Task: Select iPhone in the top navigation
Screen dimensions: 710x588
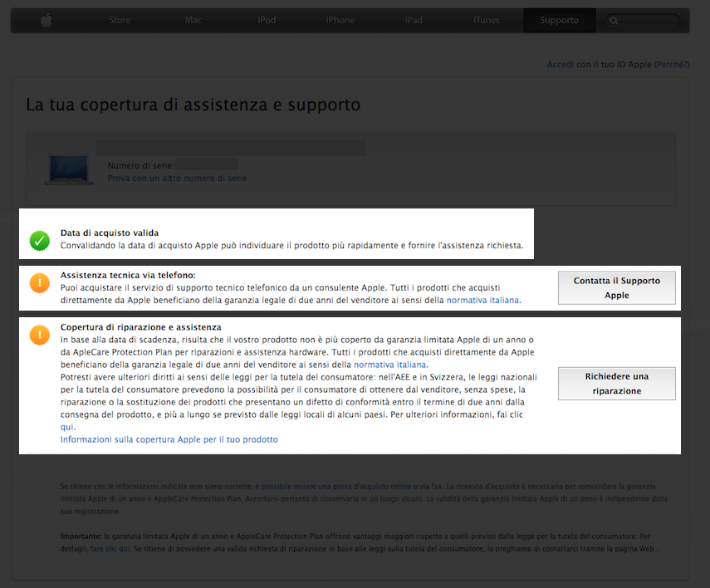Action: coord(340,20)
